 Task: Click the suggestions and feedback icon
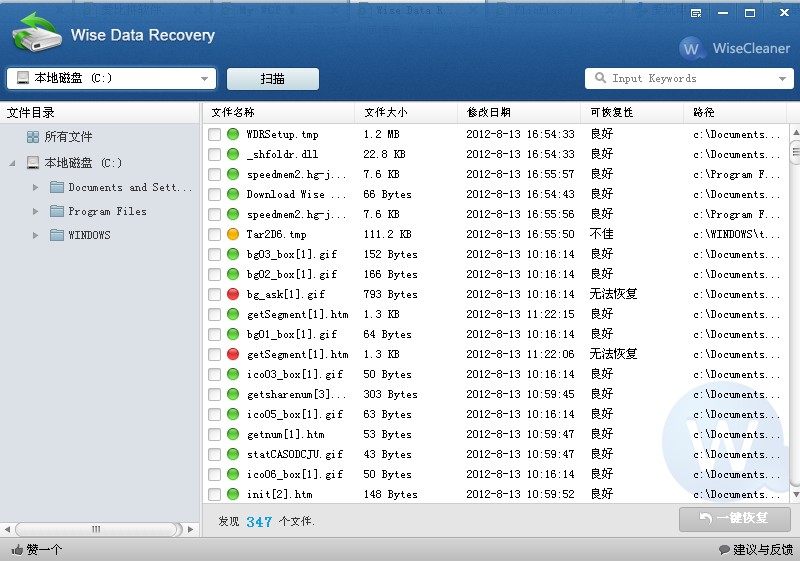[x=724, y=550]
